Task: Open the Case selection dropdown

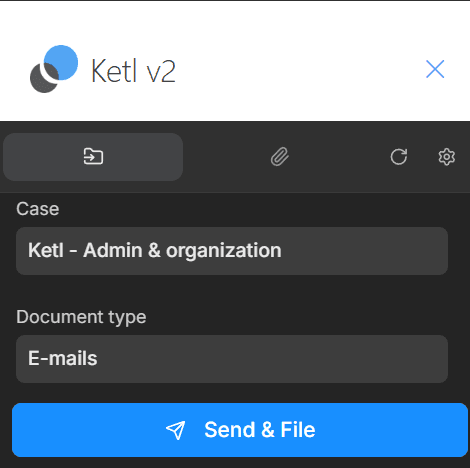Action: pos(232,251)
